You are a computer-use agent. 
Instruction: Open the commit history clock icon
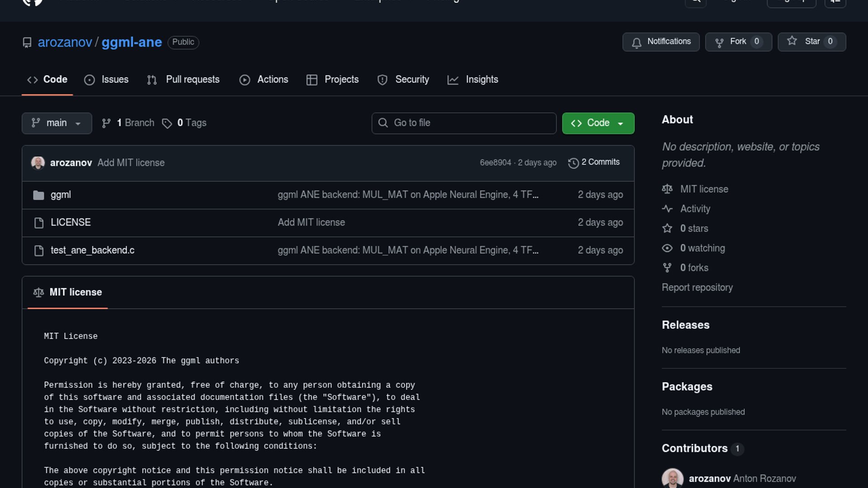click(x=573, y=163)
